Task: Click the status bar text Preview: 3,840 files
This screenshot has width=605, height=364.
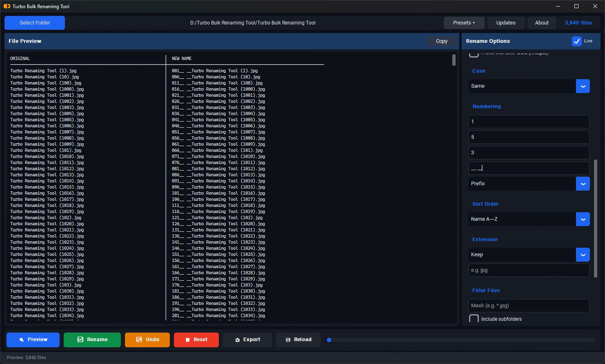Action: 27,357
